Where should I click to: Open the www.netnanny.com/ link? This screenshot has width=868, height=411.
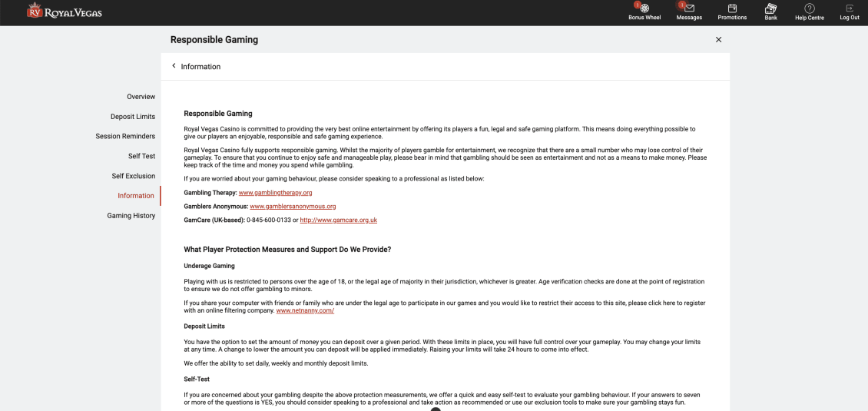click(x=305, y=311)
